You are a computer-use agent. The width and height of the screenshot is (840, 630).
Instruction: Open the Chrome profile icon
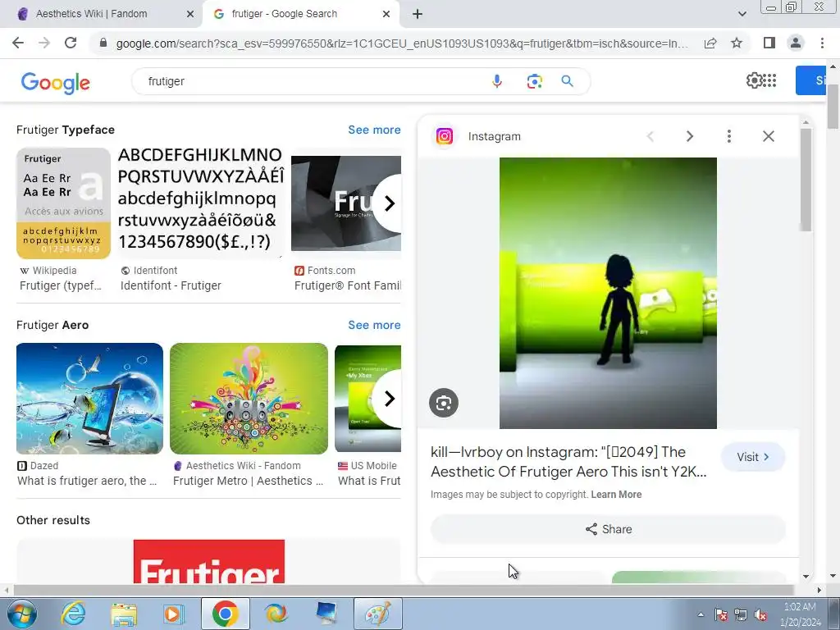tap(796, 43)
